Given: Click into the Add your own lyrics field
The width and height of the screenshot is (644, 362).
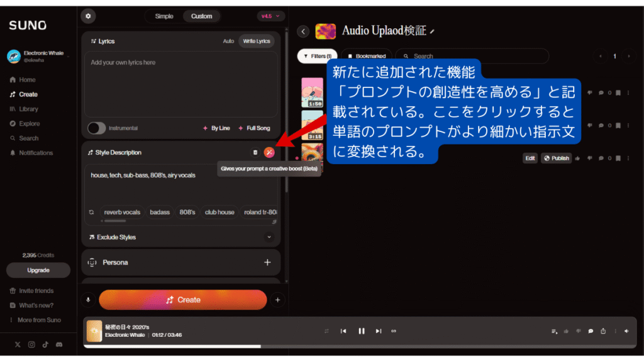Looking at the screenshot, I should 181,84.
